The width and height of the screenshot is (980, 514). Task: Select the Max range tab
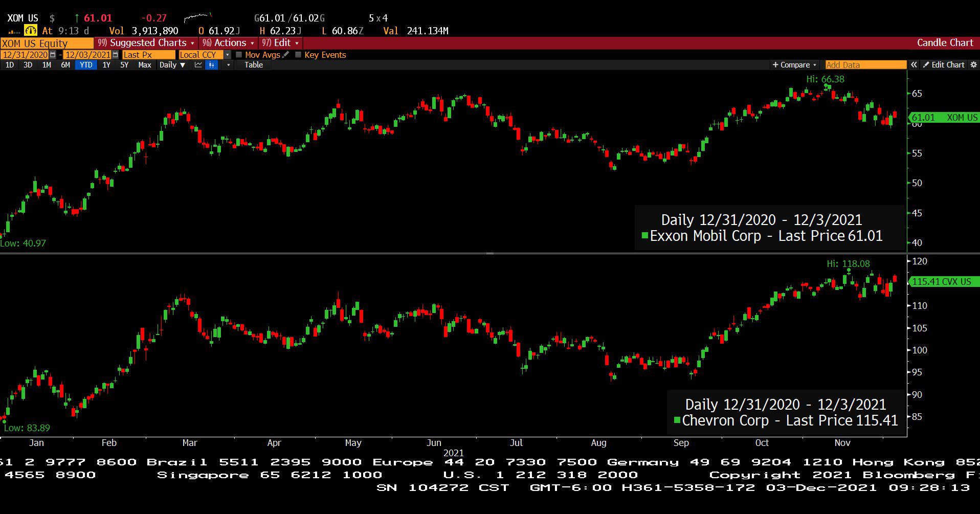tap(145, 65)
